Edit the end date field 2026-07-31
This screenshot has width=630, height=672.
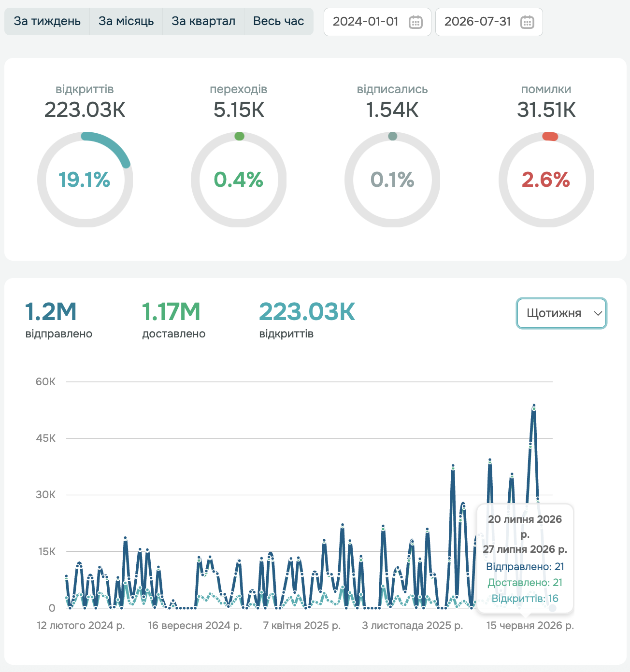pos(489,22)
